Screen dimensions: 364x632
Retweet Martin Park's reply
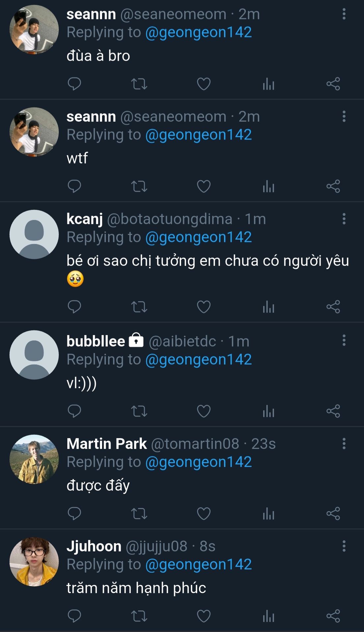139,513
